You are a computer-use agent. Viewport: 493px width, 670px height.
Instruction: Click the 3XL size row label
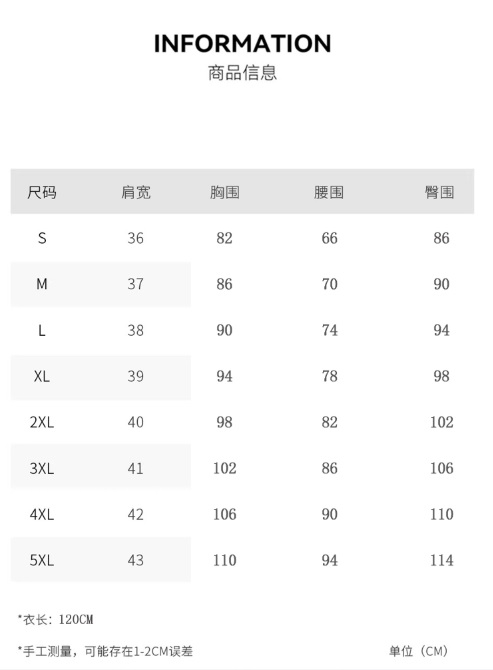click(42, 468)
